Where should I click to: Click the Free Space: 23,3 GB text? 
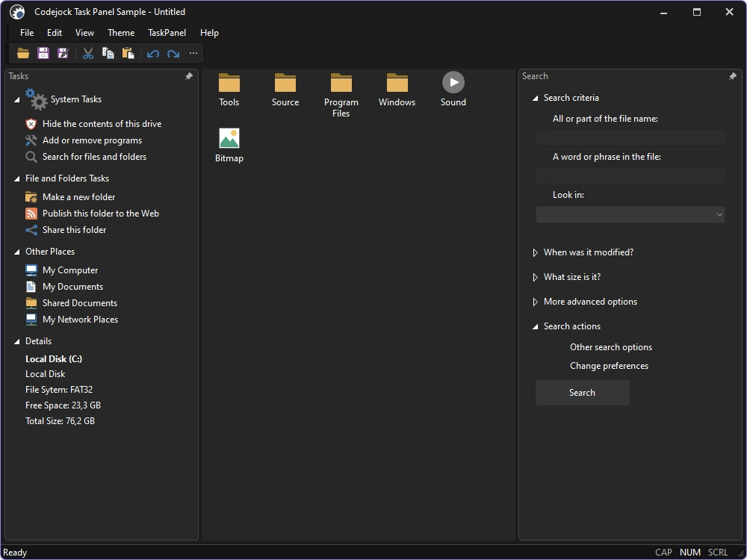[x=63, y=405]
